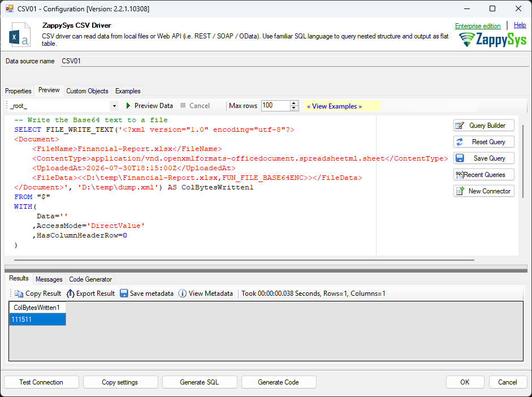532x397 pixels.
Task: Open the Help link
Action: click(520, 25)
